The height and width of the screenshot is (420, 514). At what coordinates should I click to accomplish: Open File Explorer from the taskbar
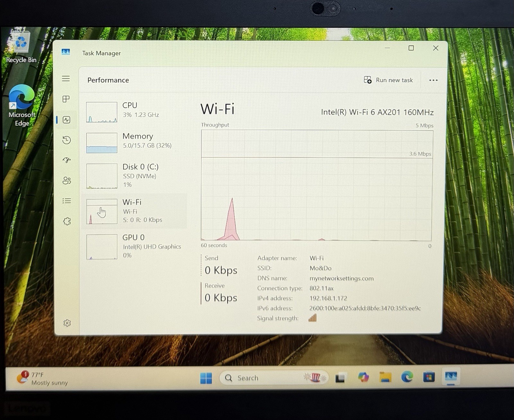pyautogui.click(x=385, y=377)
